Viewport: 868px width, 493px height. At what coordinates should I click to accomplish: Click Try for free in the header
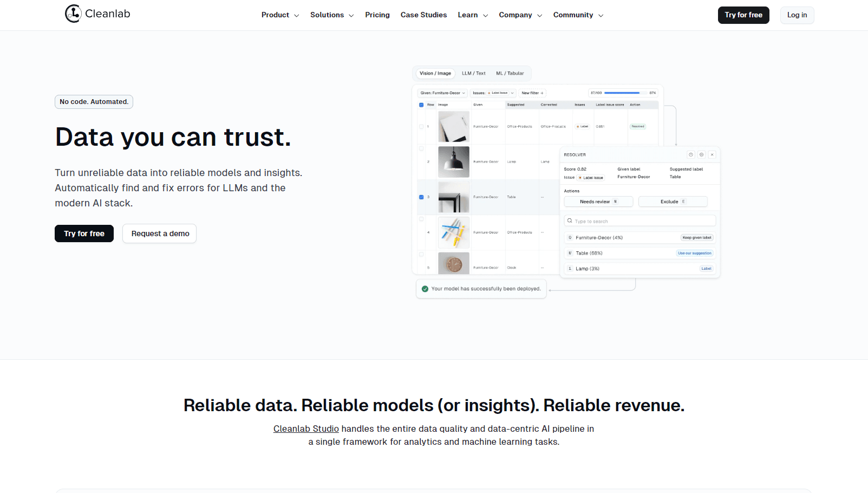[x=743, y=15]
